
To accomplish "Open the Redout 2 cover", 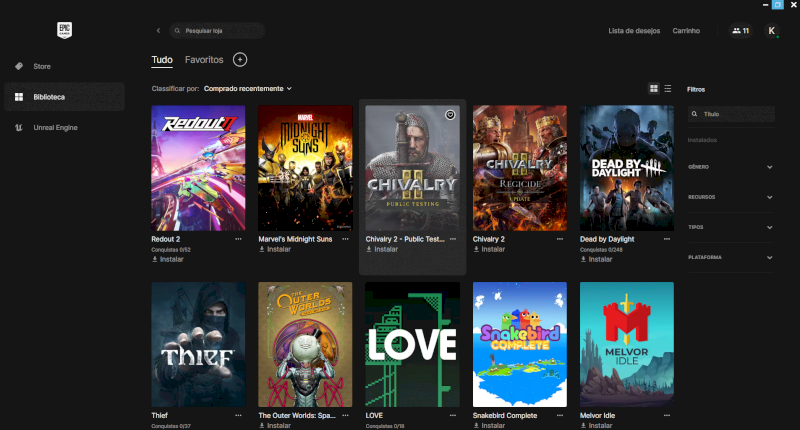I will click(x=198, y=168).
